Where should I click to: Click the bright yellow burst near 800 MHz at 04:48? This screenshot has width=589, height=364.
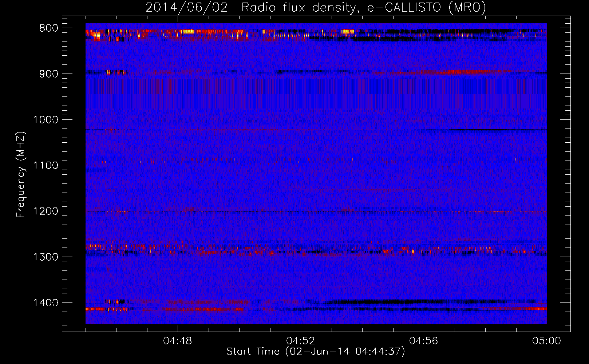click(187, 32)
